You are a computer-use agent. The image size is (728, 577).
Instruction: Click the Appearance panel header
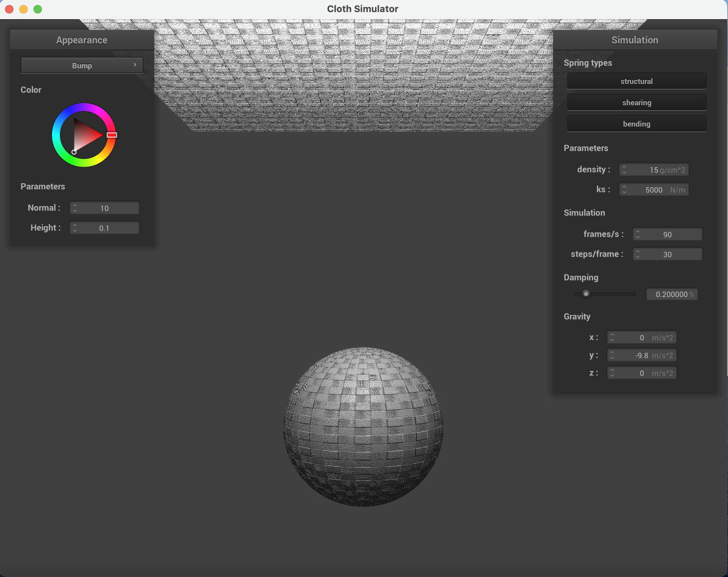[82, 40]
